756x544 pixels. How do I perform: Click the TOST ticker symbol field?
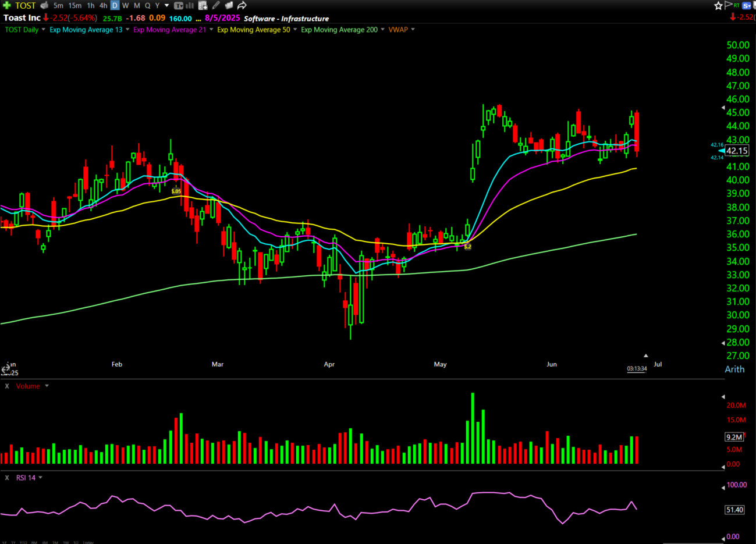[25, 5]
